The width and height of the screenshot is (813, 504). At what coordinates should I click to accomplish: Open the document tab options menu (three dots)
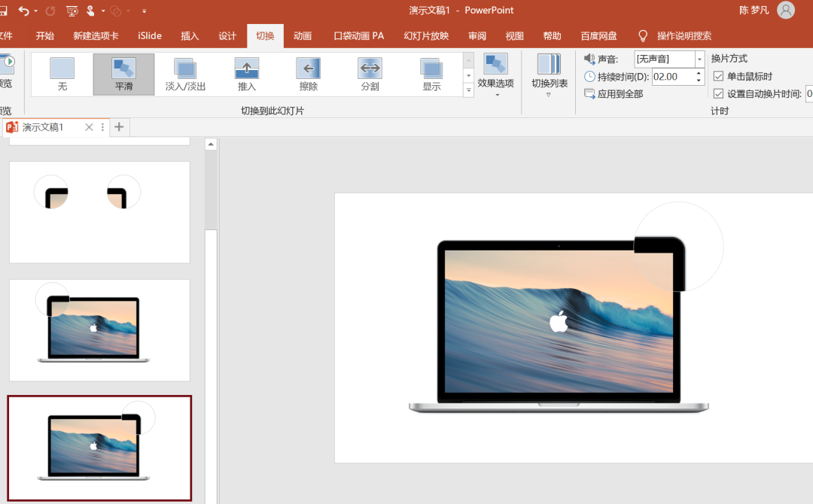click(102, 127)
